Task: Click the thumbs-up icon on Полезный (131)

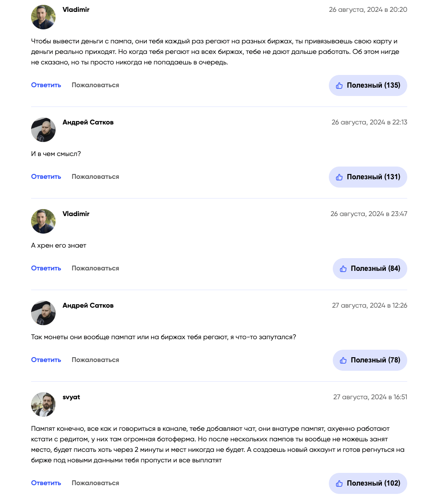Action: [339, 177]
